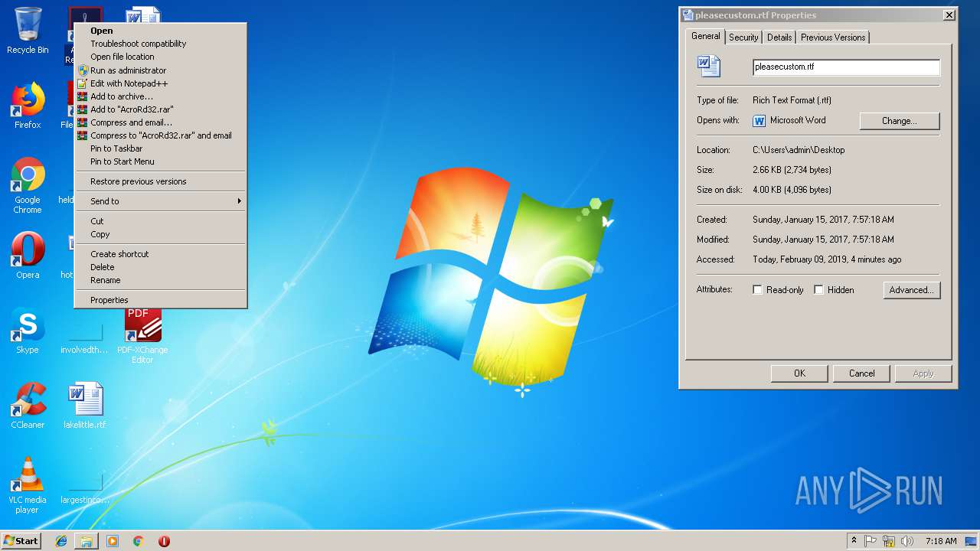This screenshot has width=980, height=551.
Task: Switch to the Previous Versions tab
Action: 833,37
